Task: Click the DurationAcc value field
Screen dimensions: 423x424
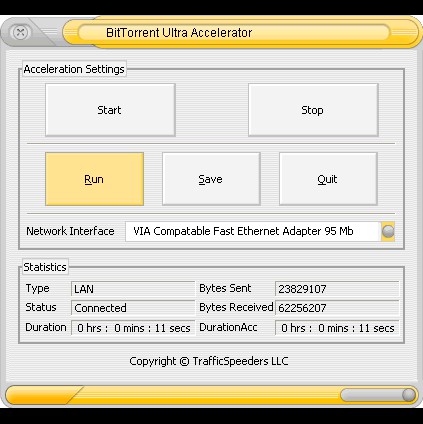Action: click(x=337, y=328)
